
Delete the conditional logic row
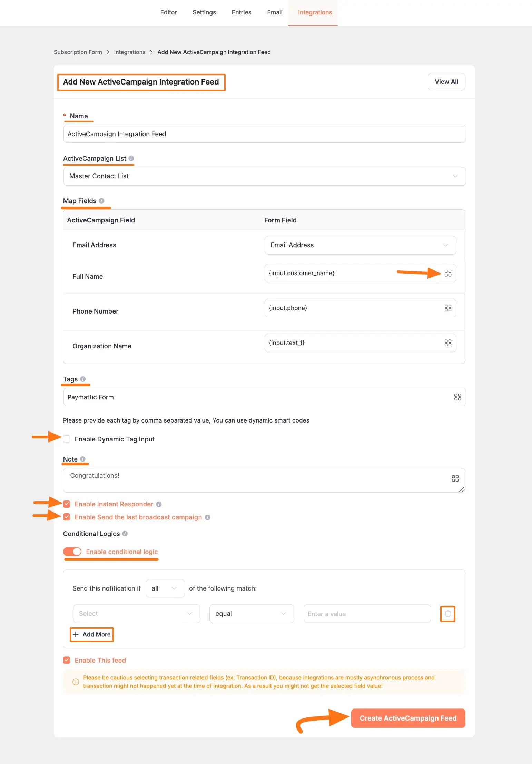448,614
